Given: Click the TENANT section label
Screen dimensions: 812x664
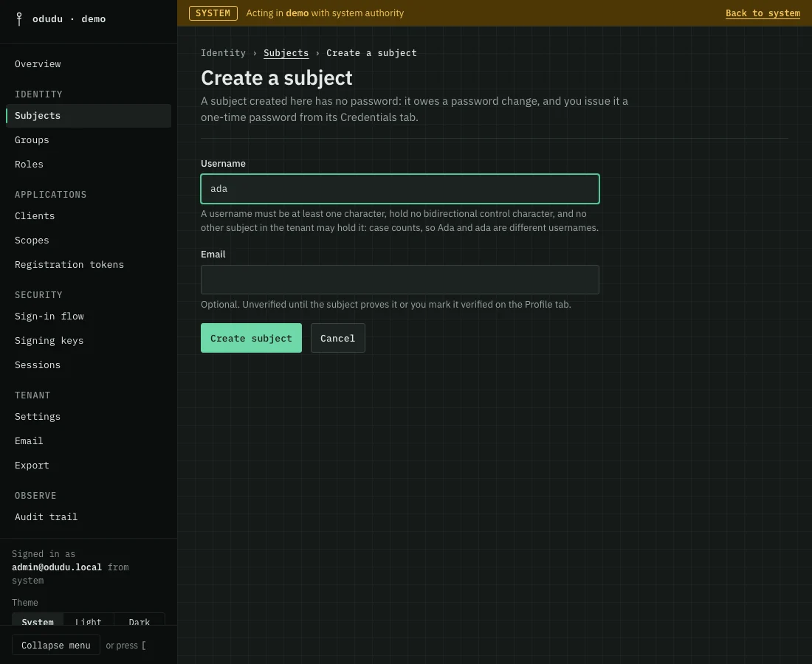Looking at the screenshot, I should [32, 395].
